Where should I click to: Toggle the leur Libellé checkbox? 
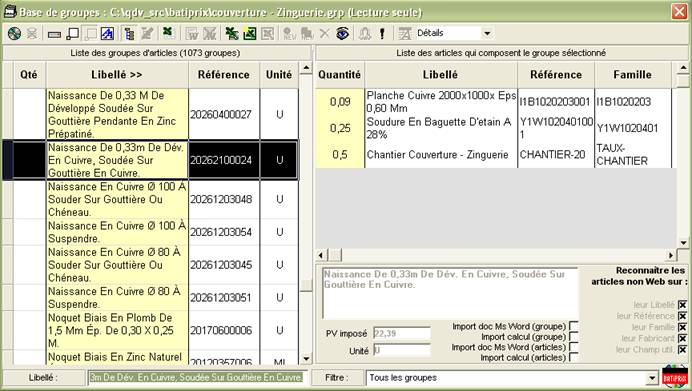682,305
